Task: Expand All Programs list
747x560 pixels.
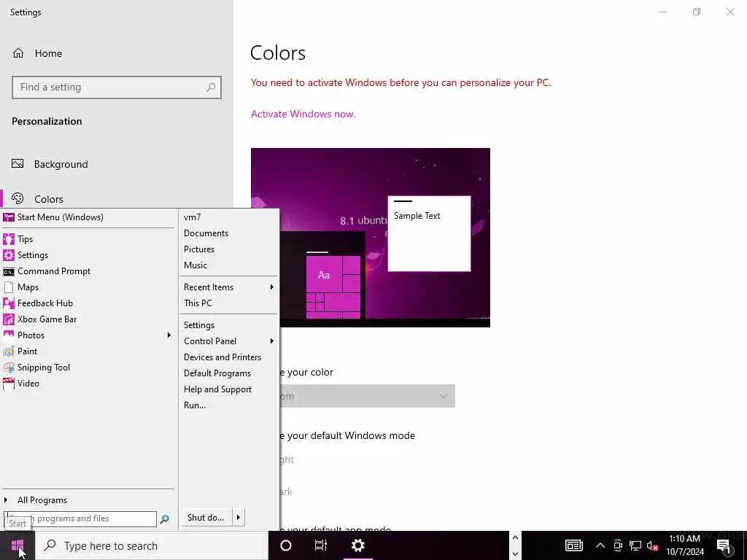Action: click(x=88, y=500)
